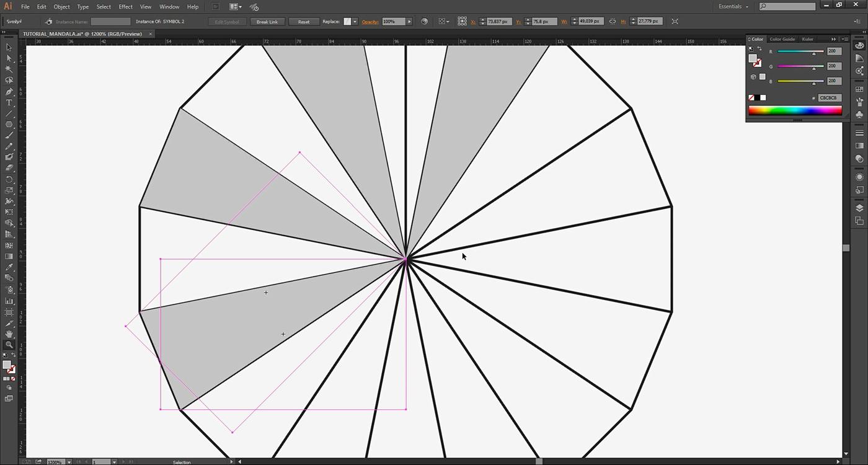
Task: Click Change Screen Mode at toolbar bottom
Action: coord(9,399)
